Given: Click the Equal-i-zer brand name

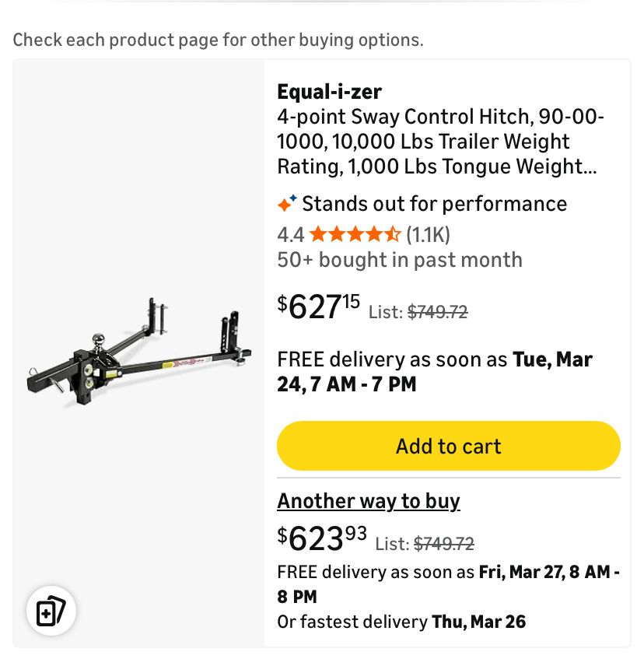Looking at the screenshot, I should pyautogui.click(x=329, y=92).
